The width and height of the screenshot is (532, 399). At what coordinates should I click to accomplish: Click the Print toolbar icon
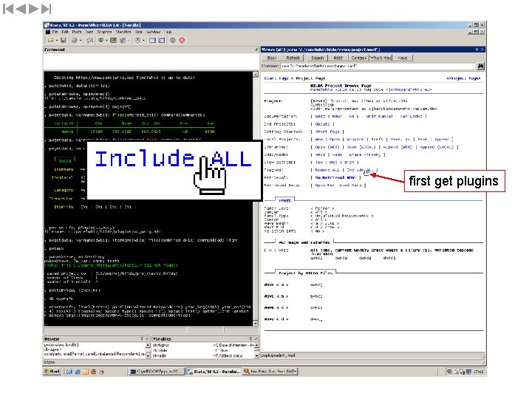[75, 41]
